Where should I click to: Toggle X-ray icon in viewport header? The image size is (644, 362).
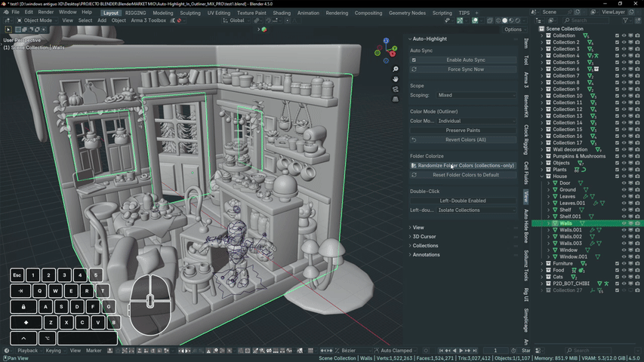[490, 20]
